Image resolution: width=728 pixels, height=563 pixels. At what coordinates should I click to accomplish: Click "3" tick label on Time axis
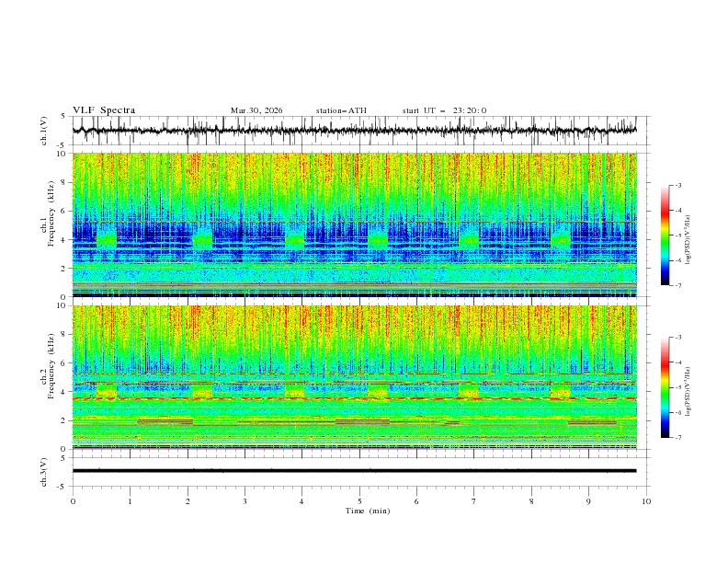(x=245, y=501)
